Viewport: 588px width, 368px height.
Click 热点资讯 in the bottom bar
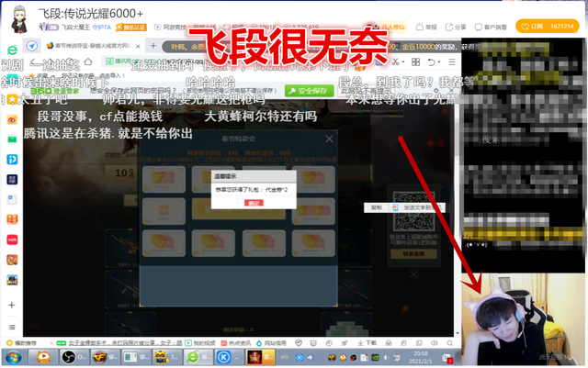tap(236, 343)
